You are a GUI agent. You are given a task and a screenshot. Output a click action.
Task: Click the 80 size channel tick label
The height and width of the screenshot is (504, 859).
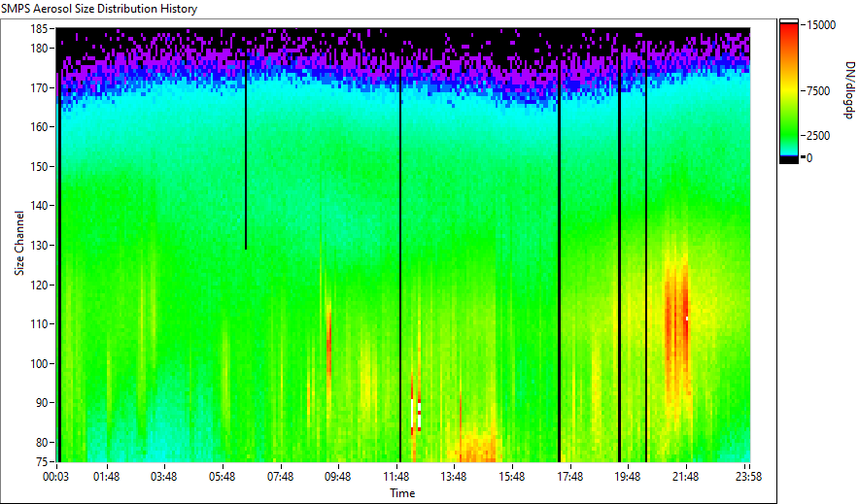(x=42, y=442)
